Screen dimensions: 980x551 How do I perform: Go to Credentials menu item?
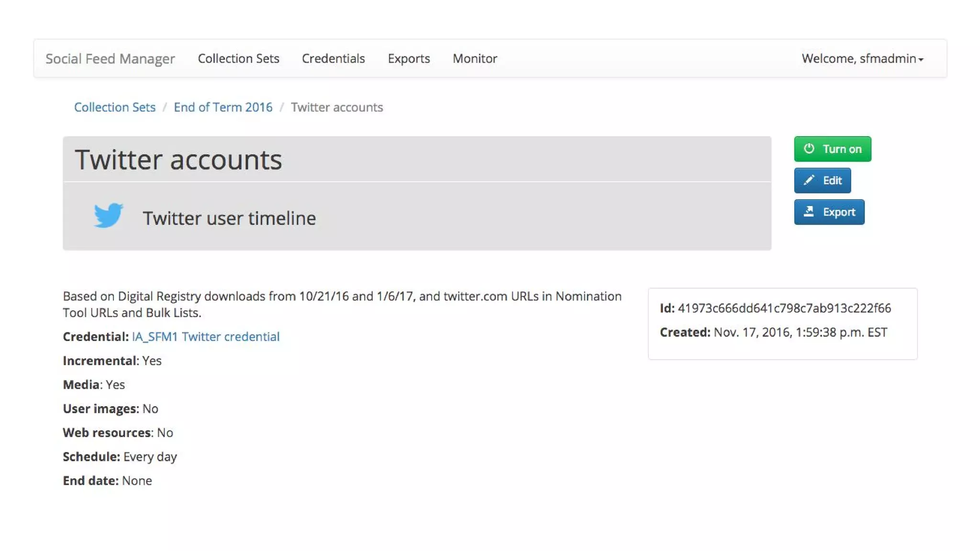click(x=333, y=58)
